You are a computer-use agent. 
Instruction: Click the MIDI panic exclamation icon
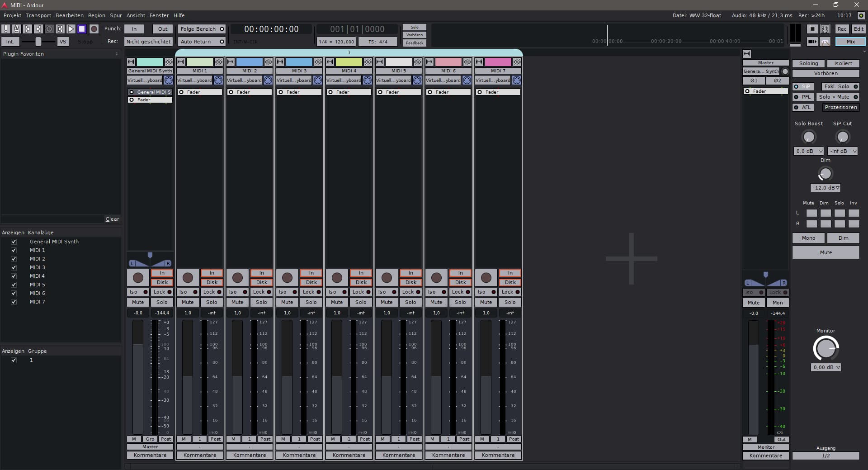point(5,29)
